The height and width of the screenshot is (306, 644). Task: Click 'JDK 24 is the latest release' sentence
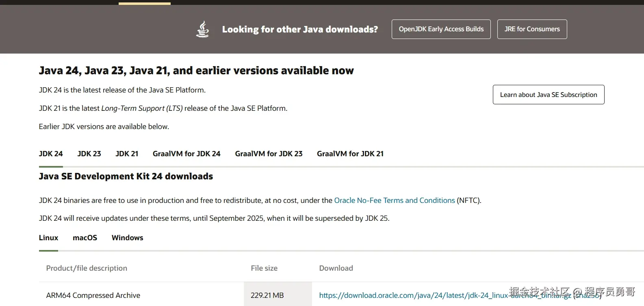coord(122,90)
